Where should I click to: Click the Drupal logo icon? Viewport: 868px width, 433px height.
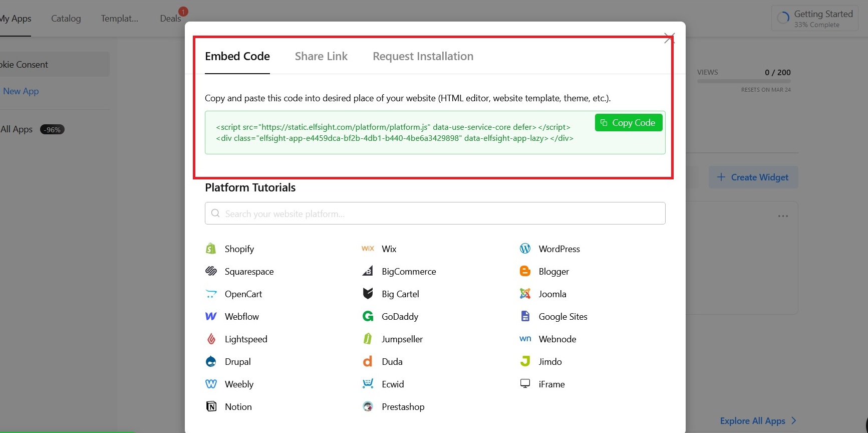click(x=211, y=361)
